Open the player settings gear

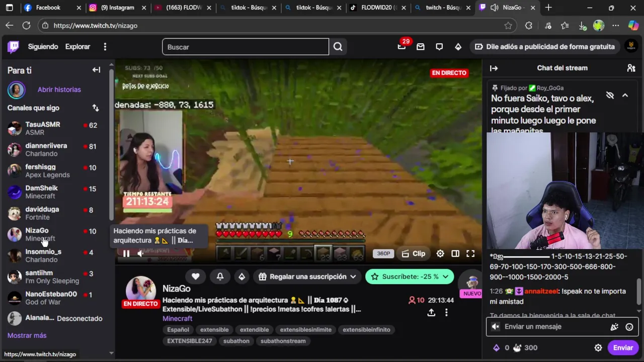pos(440,253)
